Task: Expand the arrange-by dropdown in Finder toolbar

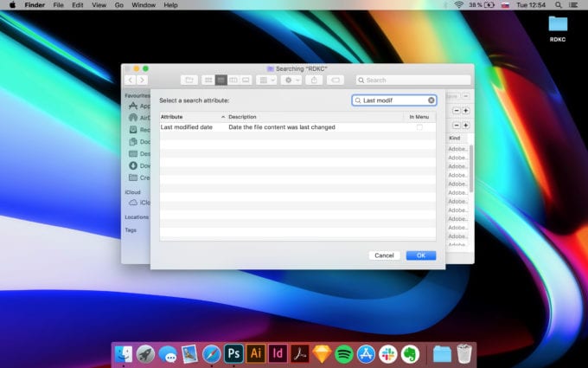Action: click(267, 80)
